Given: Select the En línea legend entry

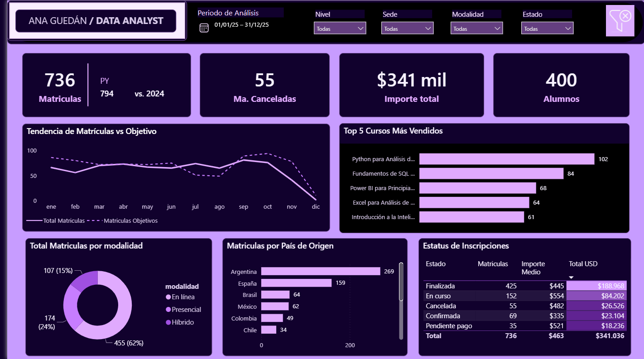Looking at the screenshot, I should coord(180,297).
